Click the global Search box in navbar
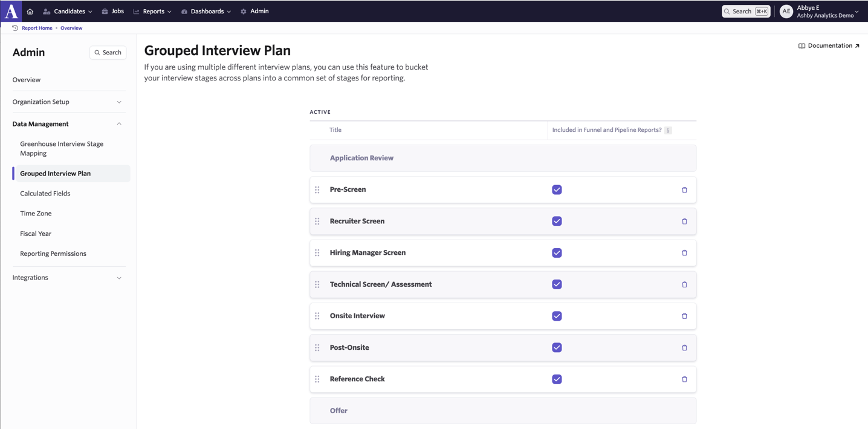The image size is (868, 429). coord(746,11)
